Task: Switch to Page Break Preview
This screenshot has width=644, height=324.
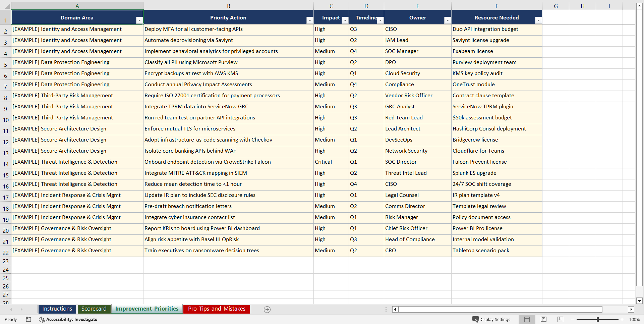Action: tap(560, 319)
